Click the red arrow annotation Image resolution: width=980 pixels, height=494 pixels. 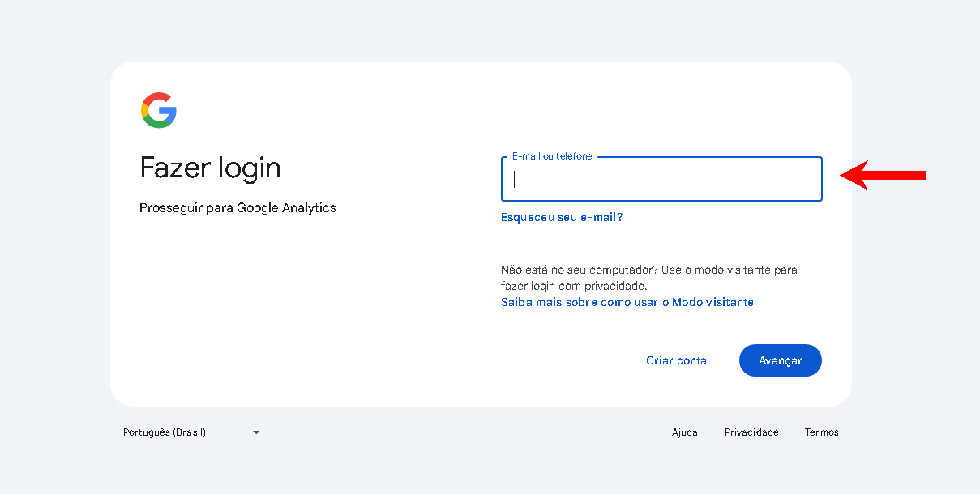tap(883, 175)
